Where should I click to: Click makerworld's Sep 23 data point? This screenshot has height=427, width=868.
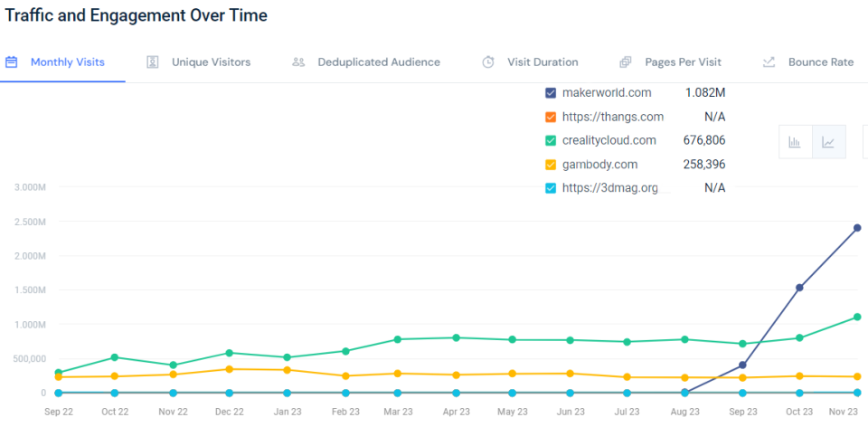(742, 365)
